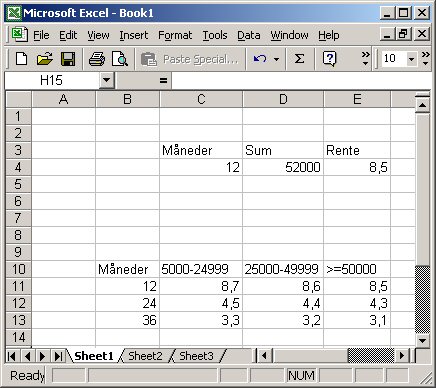
Task: Show more standard toolbar buttons chevron
Action: (366, 58)
